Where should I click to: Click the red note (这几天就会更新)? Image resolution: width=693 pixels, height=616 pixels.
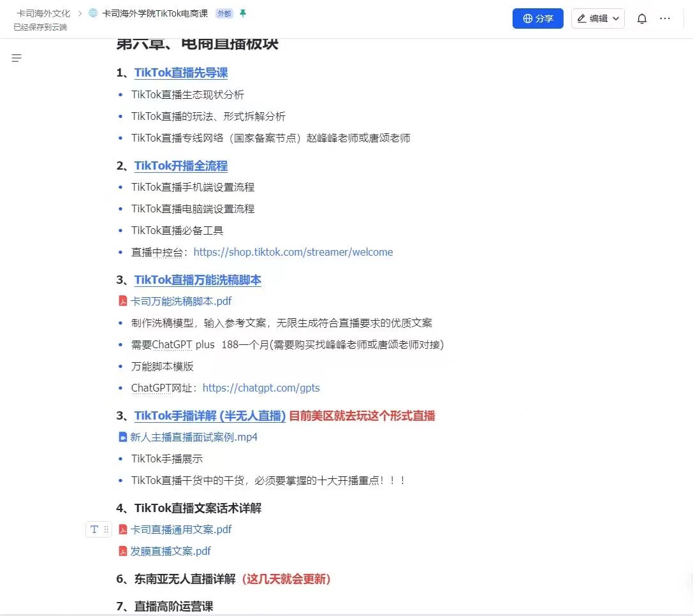[286, 579]
